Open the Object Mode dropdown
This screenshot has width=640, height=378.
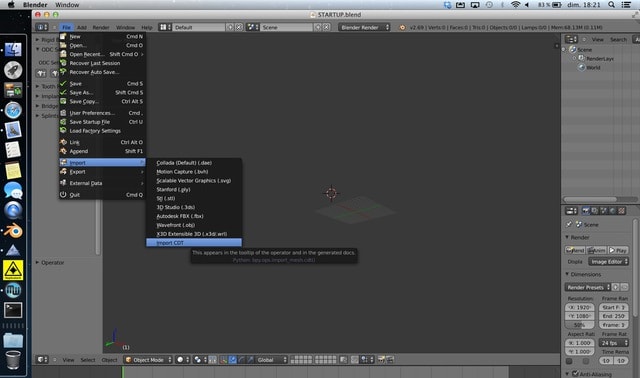148,360
